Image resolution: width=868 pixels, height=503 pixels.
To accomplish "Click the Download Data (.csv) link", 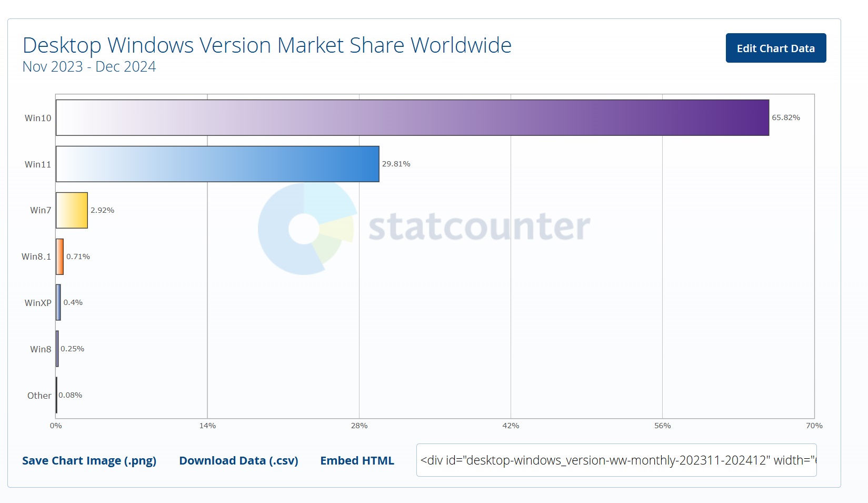I will pyautogui.click(x=238, y=460).
